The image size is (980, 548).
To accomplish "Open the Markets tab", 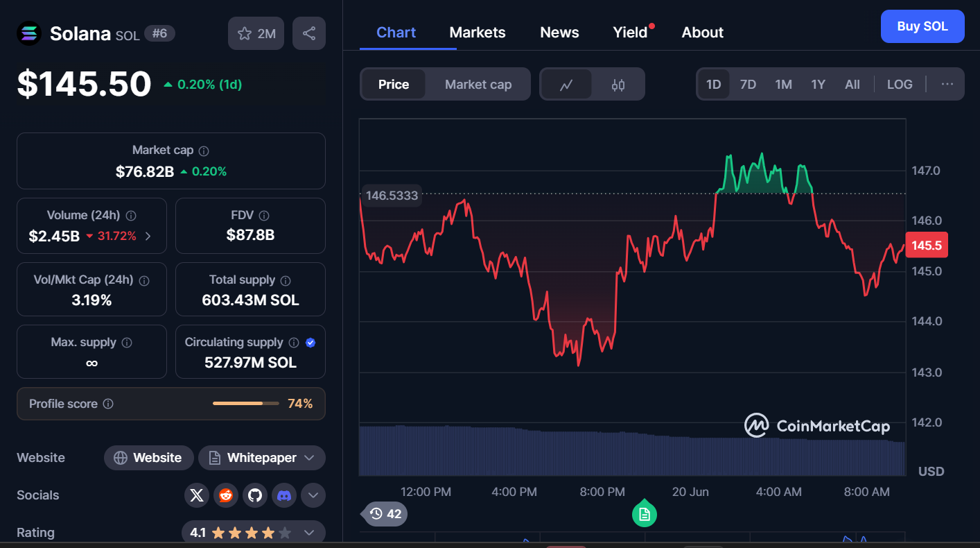I will pyautogui.click(x=478, y=33).
